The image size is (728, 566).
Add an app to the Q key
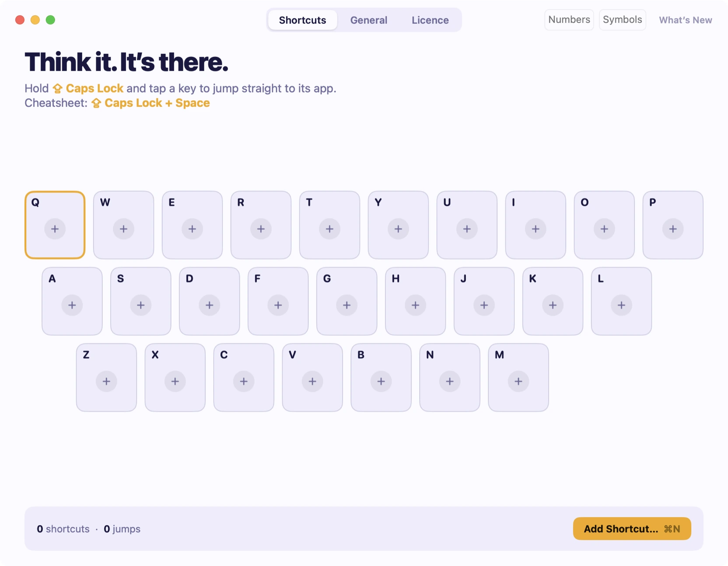click(55, 229)
